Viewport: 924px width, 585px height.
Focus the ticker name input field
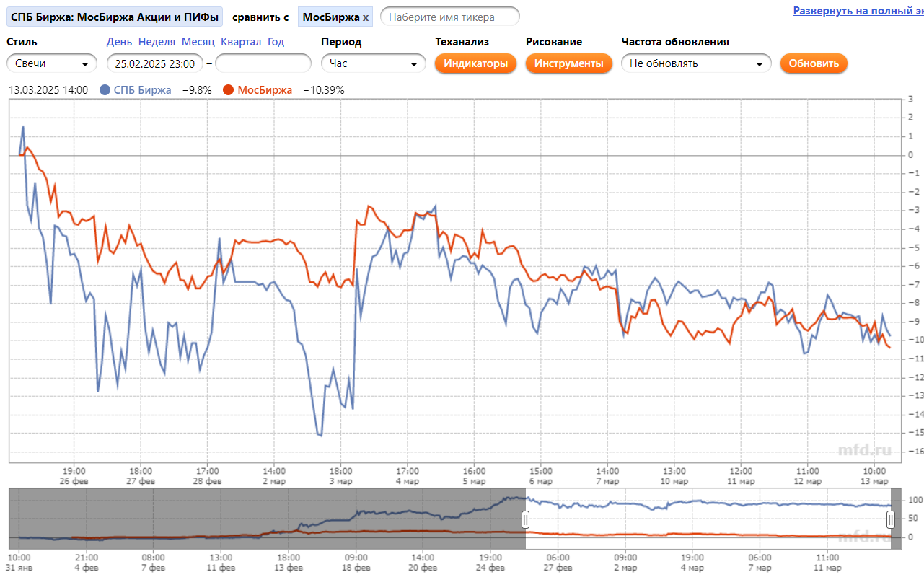click(449, 17)
